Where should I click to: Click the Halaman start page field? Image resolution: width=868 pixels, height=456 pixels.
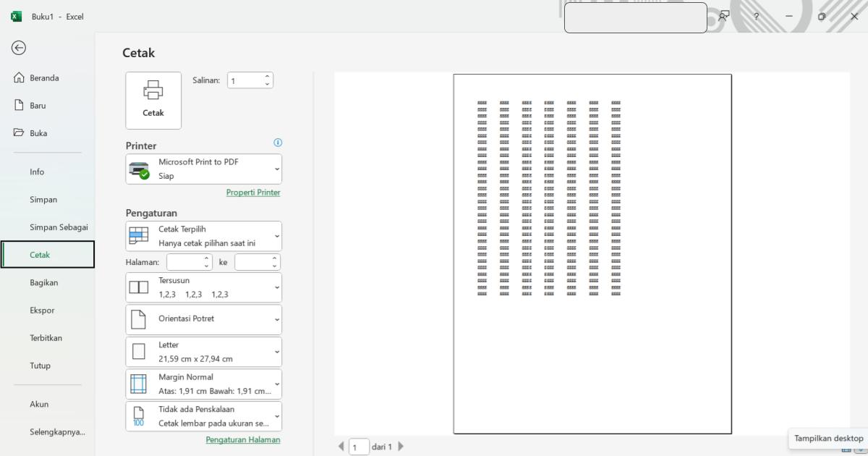click(184, 262)
